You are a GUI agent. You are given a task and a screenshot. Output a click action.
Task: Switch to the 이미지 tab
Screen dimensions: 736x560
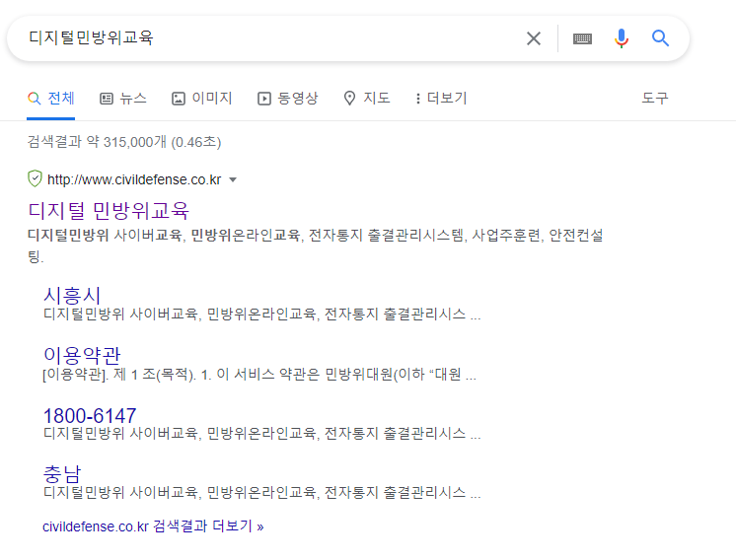click(202, 99)
